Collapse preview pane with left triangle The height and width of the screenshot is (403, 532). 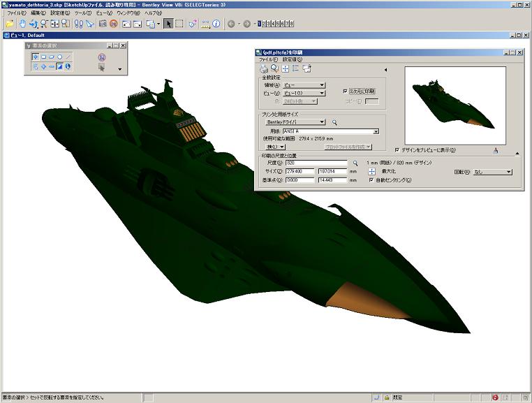click(x=385, y=70)
